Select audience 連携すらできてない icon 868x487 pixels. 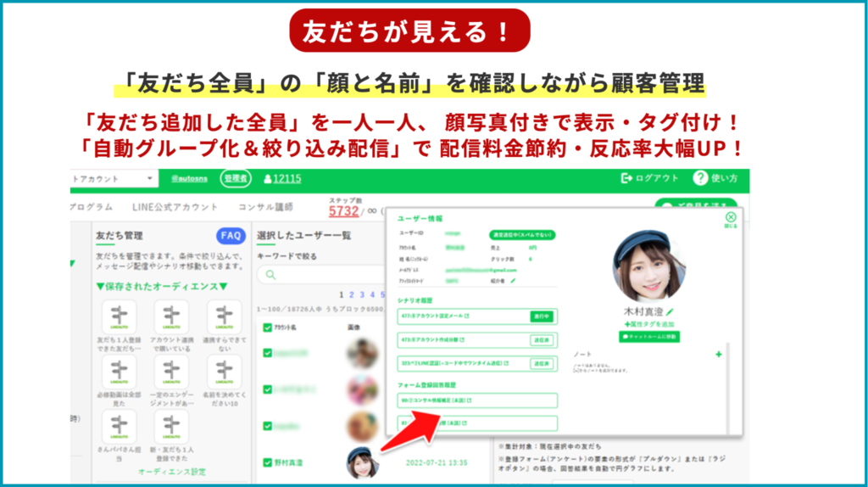pos(224,317)
